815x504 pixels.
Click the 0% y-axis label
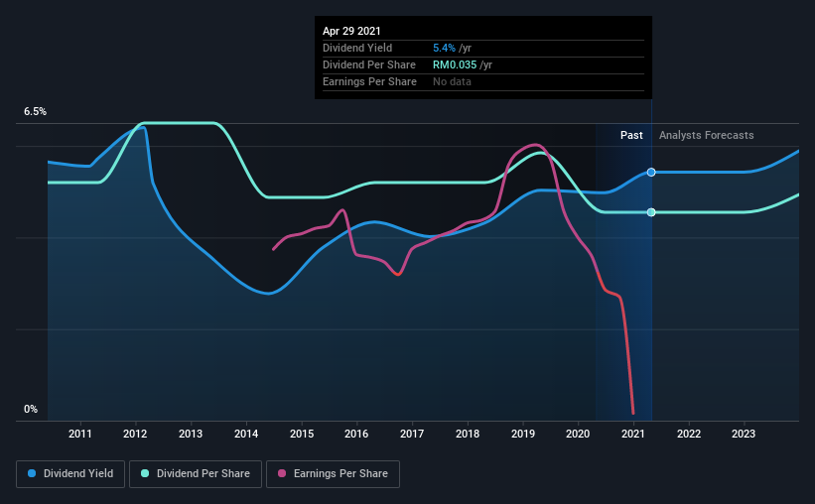tap(31, 410)
